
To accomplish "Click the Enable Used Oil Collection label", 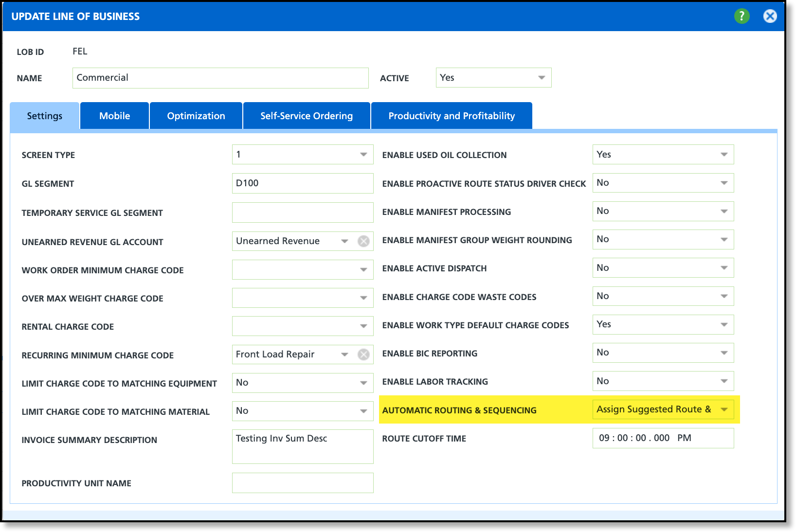I will coord(445,155).
